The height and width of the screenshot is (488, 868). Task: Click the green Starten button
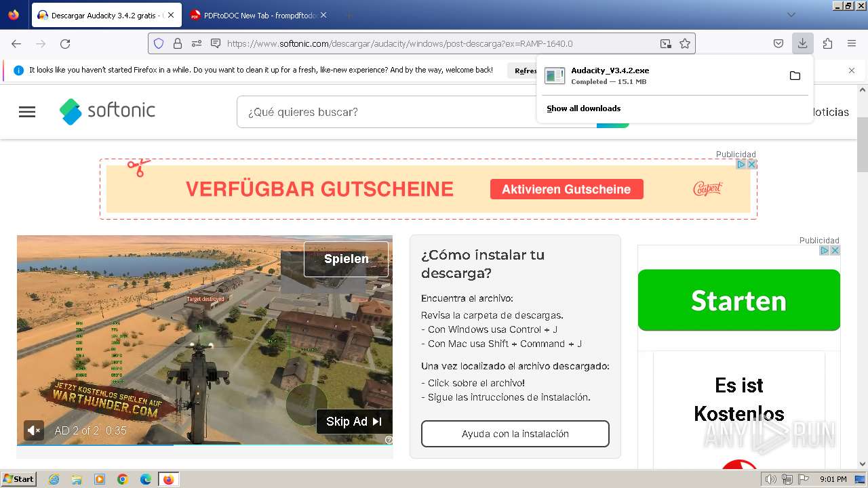pos(739,300)
